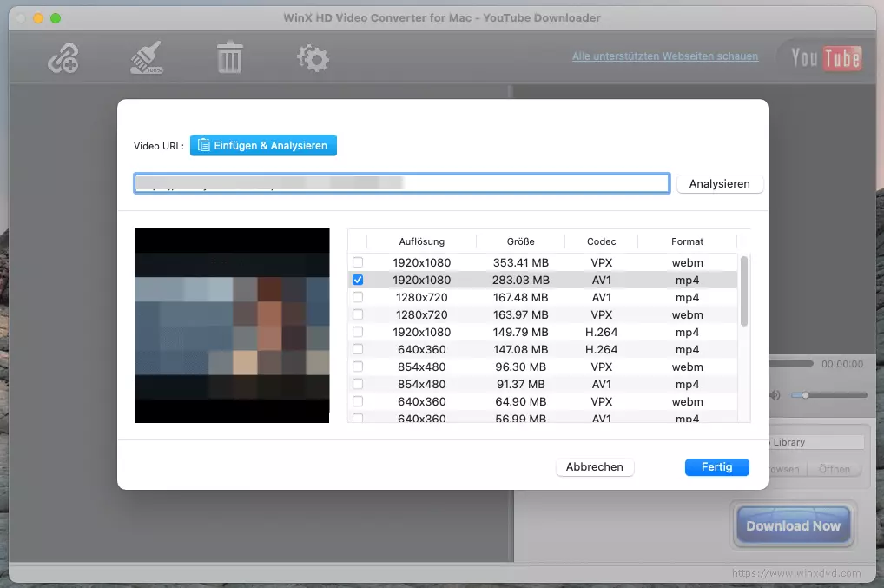
Task: Click the Codec column header
Action: point(601,241)
